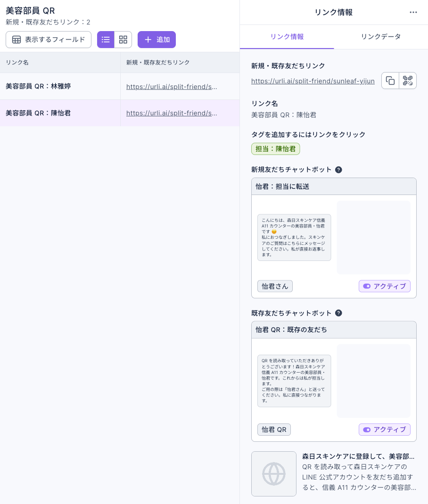The width and height of the screenshot is (428, 504).
Task: Click the 担当：陳怡君 tag
Action: coord(275,149)
